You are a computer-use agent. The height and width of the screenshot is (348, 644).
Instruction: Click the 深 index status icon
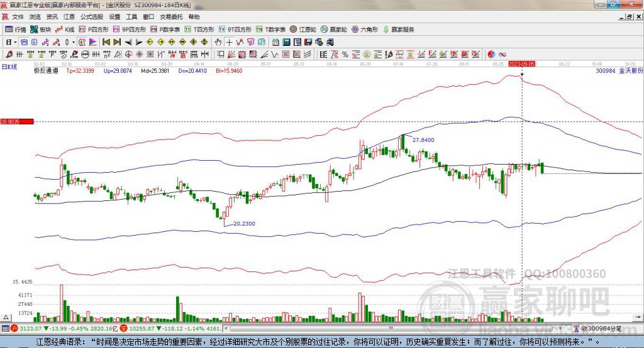[x=123, y=329]
